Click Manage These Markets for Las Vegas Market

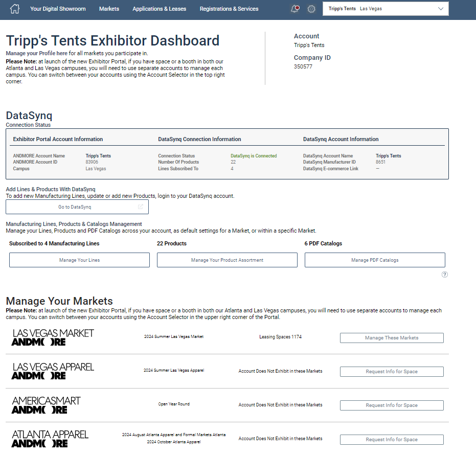click(392, 338)
